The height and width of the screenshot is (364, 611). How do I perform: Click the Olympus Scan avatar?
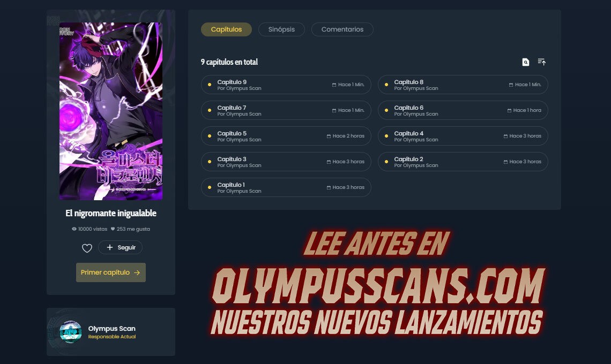click(71, 332)
